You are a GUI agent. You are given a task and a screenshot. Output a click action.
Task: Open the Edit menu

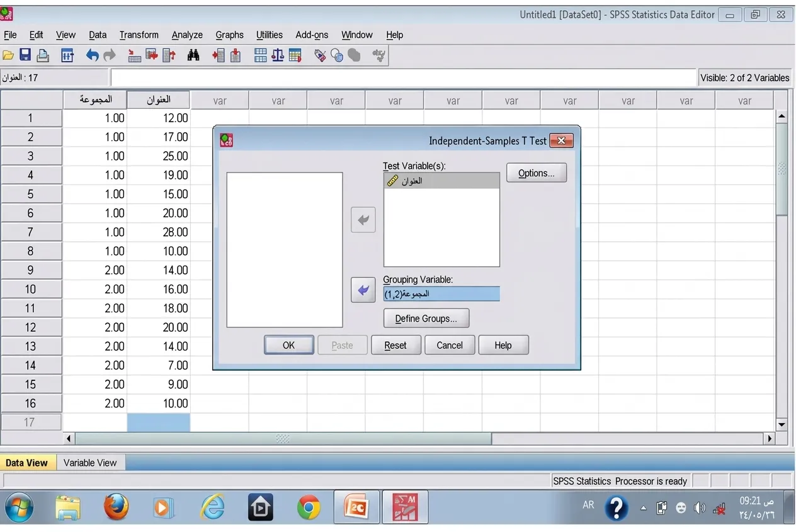[x=37, y=35]
